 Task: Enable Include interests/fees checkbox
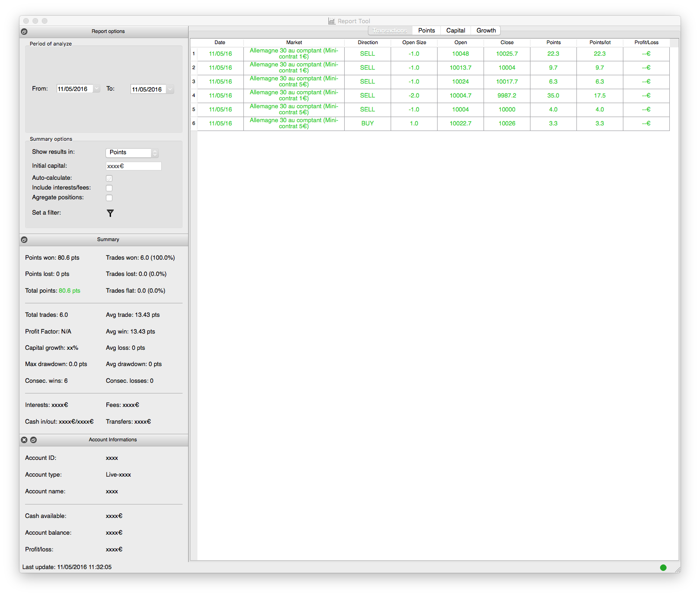point(109,188)
